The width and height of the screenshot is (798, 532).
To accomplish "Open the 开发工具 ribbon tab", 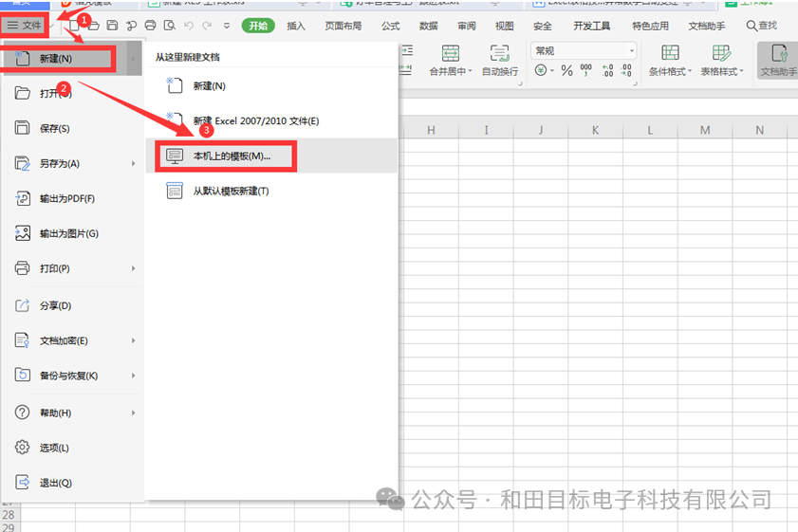I will tap(591, 26).
